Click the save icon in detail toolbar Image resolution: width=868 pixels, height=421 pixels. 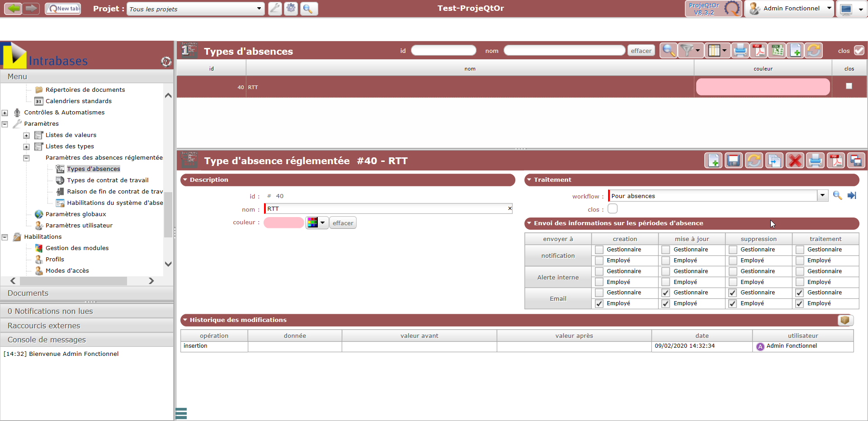(733, 161)
